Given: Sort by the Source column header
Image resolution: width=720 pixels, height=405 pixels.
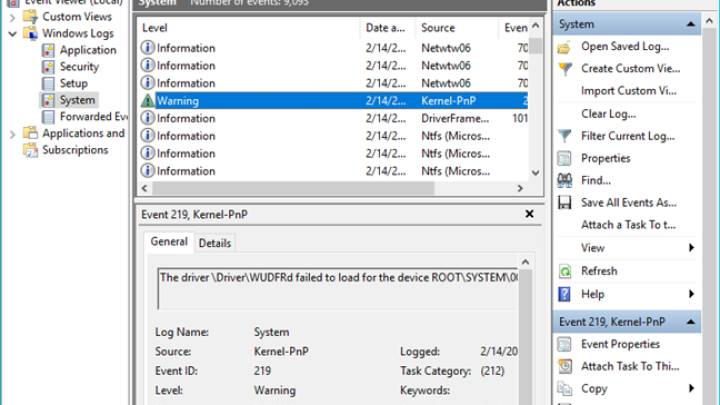Looking at the screenshot, I should tap(456, 28).
